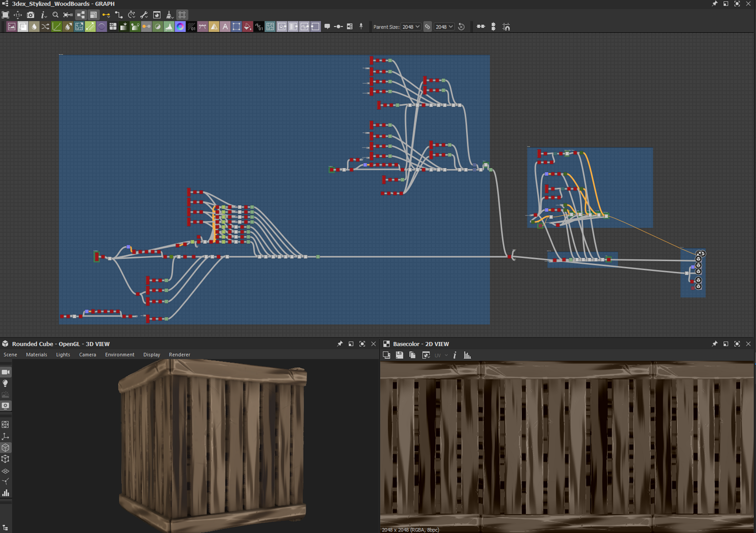Save the bitmap in 2D view toolbar

coord(400,355)
